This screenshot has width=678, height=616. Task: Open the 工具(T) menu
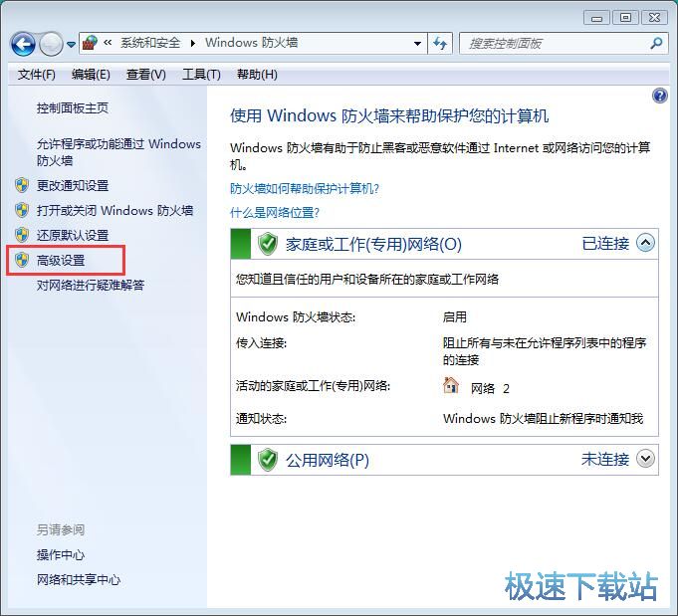pyautogui.click(x=201, y=75)
